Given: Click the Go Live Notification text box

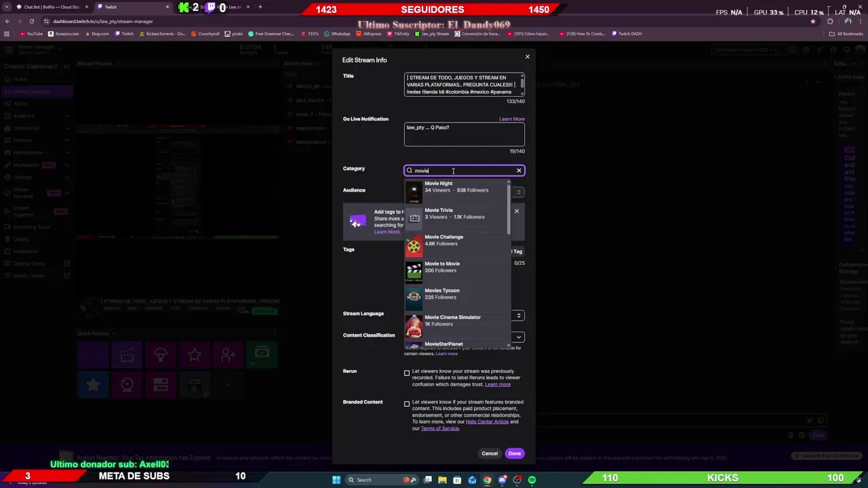Looking at the screenshot, I should (x=465, y=134).
